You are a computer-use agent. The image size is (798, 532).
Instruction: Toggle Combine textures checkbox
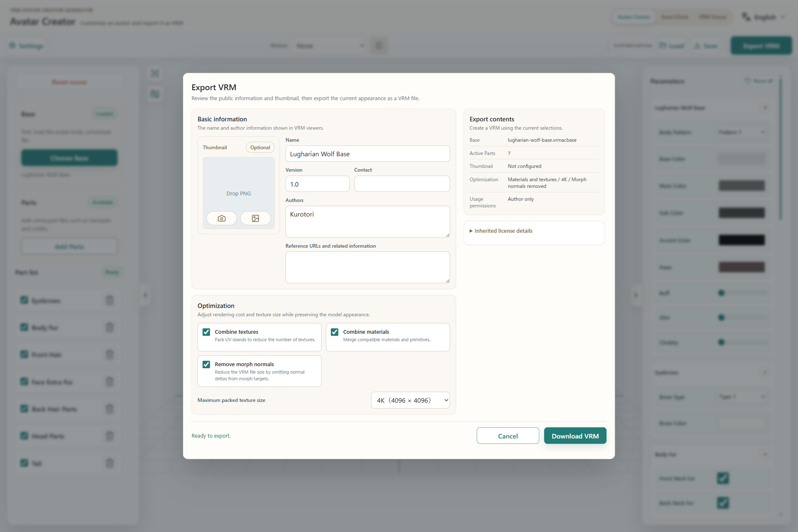point(206,332)
